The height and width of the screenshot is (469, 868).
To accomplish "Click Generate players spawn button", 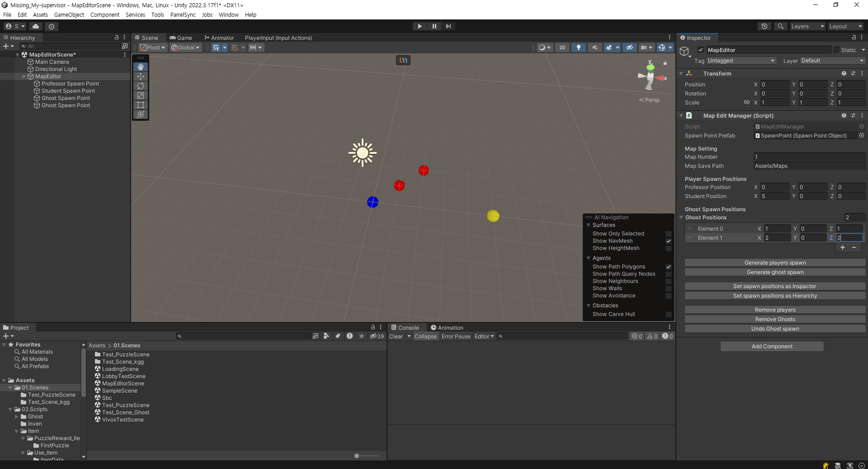I will [x=775, y=263].
